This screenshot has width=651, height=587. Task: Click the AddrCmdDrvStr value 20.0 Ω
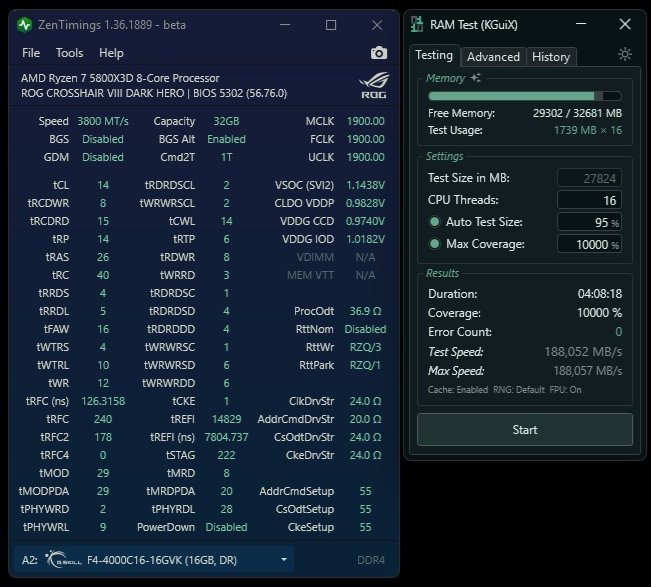click(x=365, y=419)
